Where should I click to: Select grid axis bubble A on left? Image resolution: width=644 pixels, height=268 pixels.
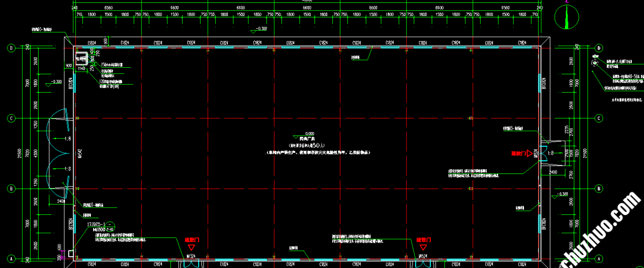point(11,258)
